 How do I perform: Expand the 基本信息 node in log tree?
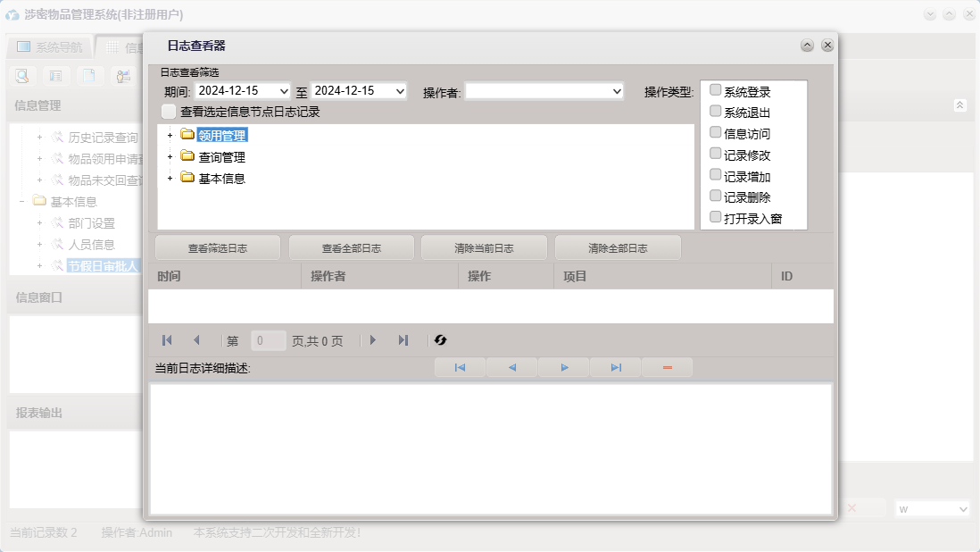pos(170,178)
